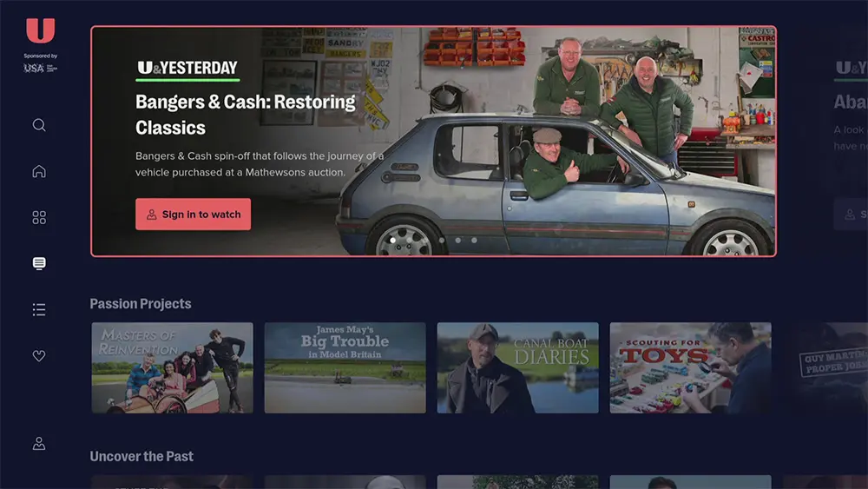Click the Bangers & Cash description text
Viewport: 868px width, 489px height.
260,164
